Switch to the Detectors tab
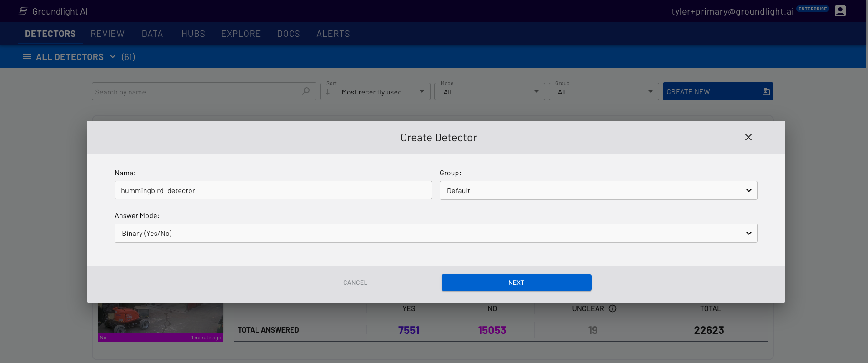868x363 pixels. pos(50,34)
